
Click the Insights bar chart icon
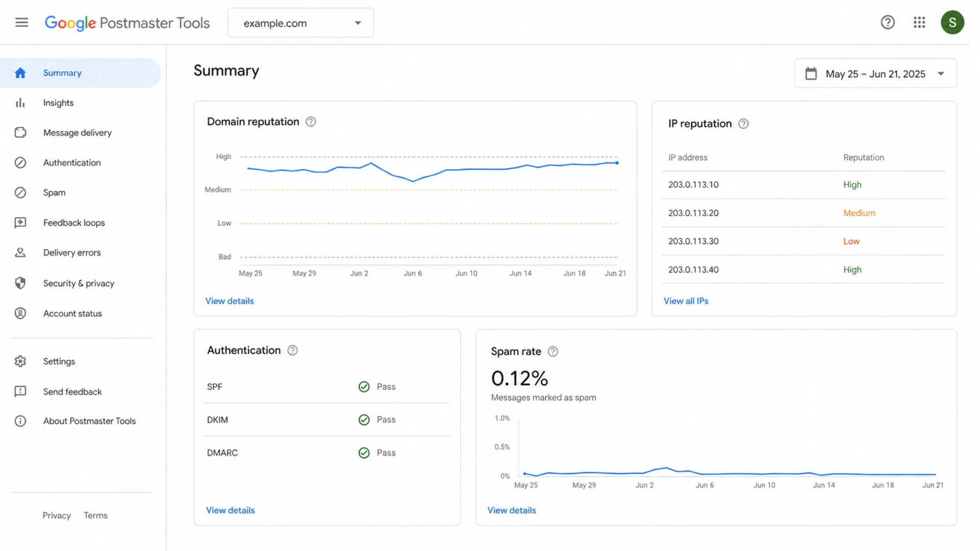click(x=20, y=103)
